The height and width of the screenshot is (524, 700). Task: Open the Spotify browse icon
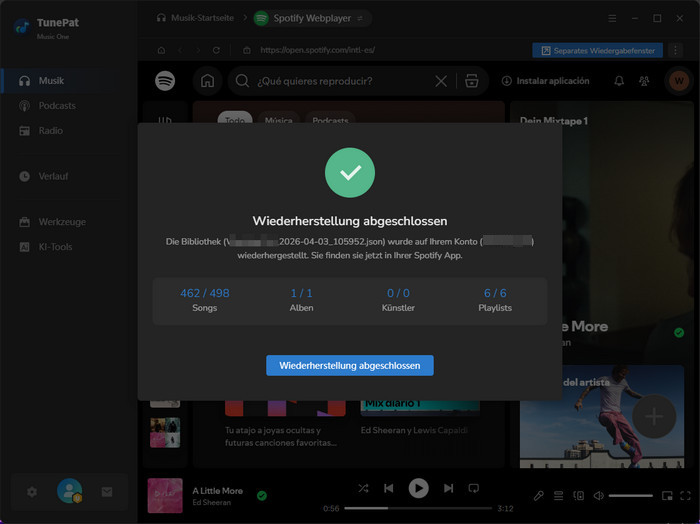(x=472, y=81)
